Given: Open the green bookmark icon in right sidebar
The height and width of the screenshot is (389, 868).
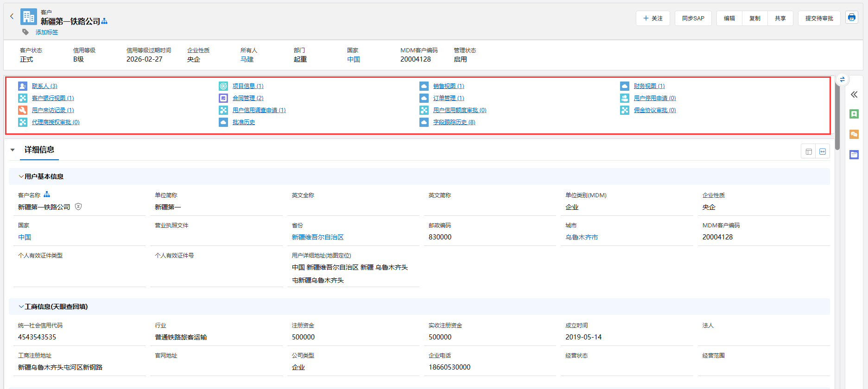Looking at the screenshot, I should 854,114.
